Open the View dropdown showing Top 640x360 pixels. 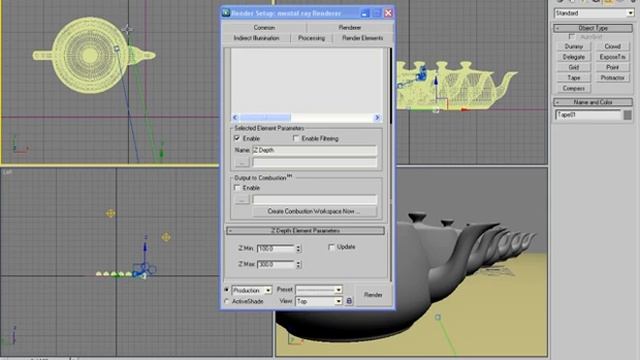click(x=338, y=301)
